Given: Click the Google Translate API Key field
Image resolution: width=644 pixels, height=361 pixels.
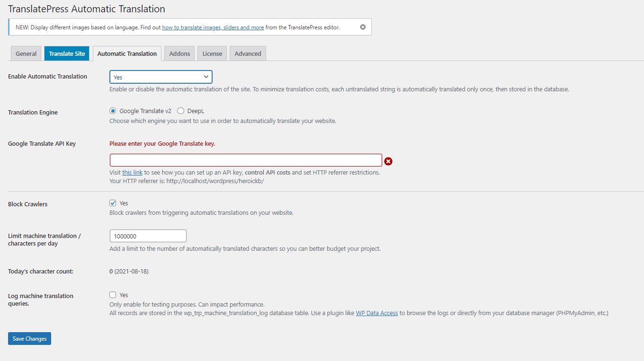Looking at the screenshot, I should [x=245, y=160].
